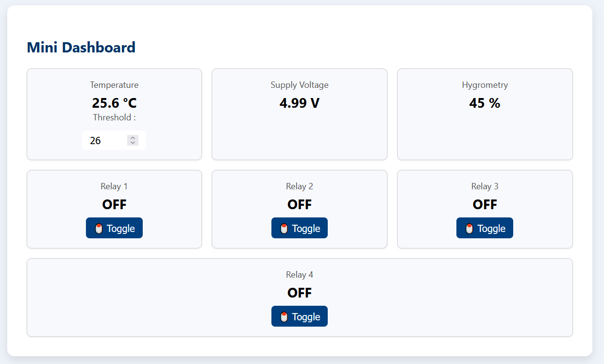This screenshot has height=364, width=604.
Task: Click the Relay 3 card label
Action: click(485, 186)
